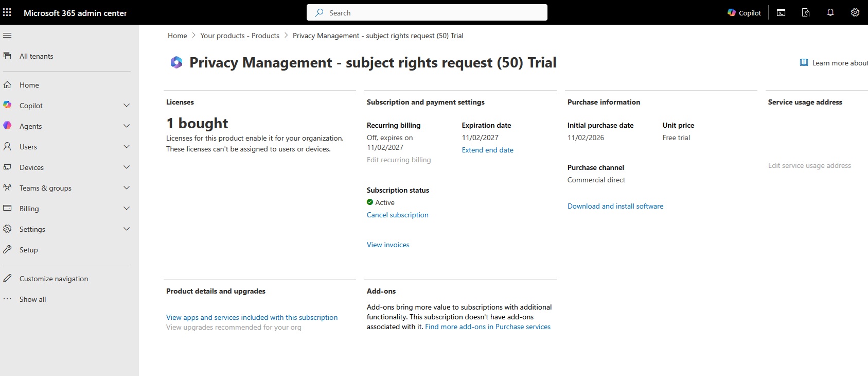Open View apps and services included link
868x376 pixels.
point(252,317)
